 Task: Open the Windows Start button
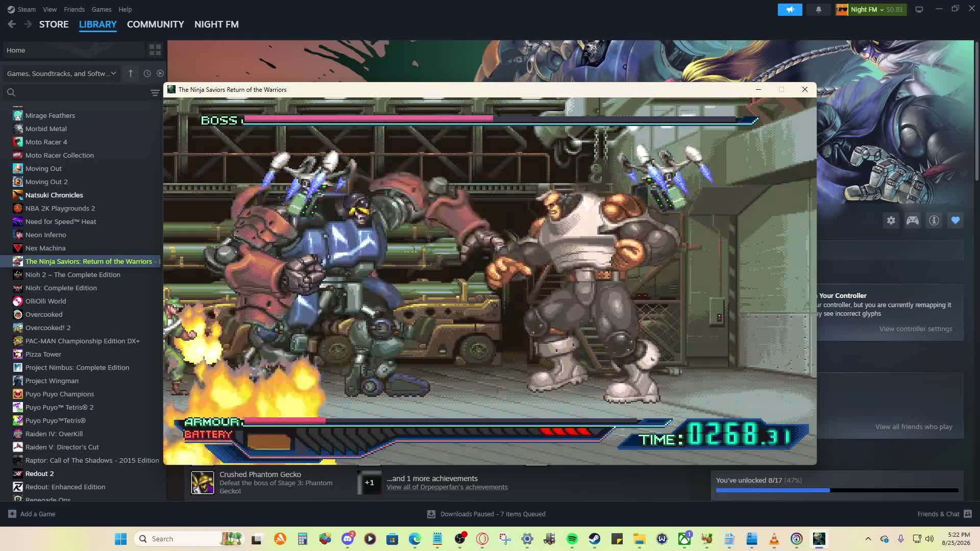(120, 539)
